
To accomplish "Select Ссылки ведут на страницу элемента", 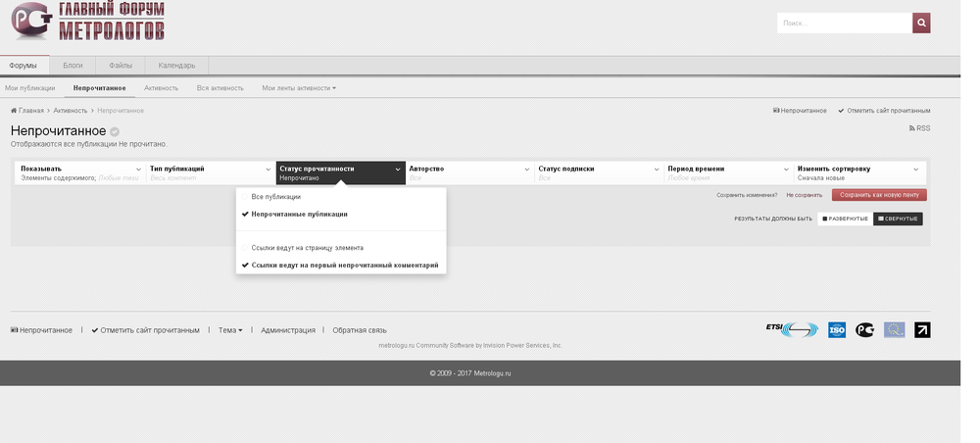I will pos(307,248).
